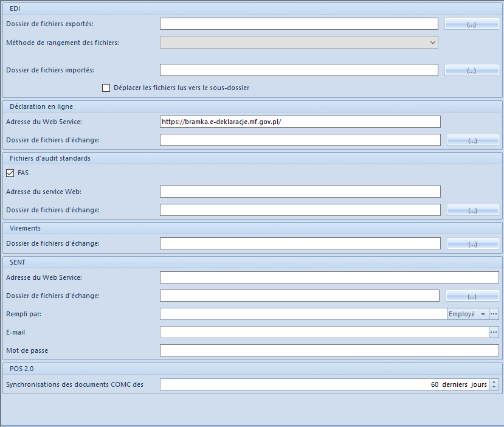Click ellipsis icon next to Employé
504x427 pixels.
click(494, 314)
